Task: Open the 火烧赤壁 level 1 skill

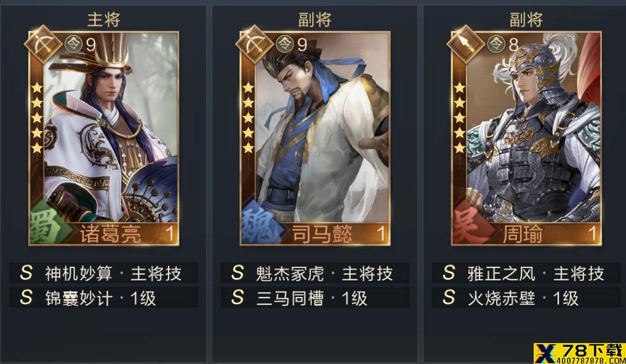Action: click(526, 298)
